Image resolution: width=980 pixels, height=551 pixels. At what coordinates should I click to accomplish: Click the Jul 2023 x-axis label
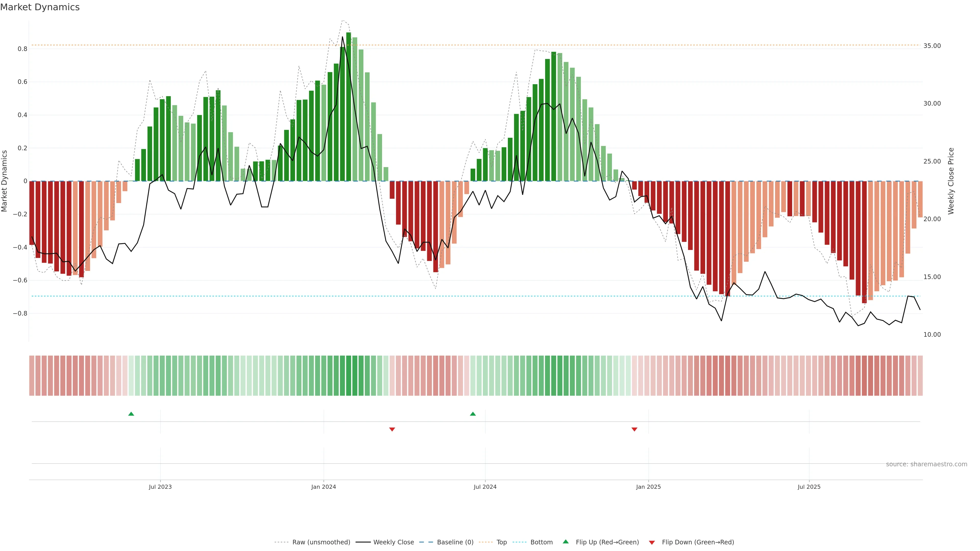click(x=160, y=487)
